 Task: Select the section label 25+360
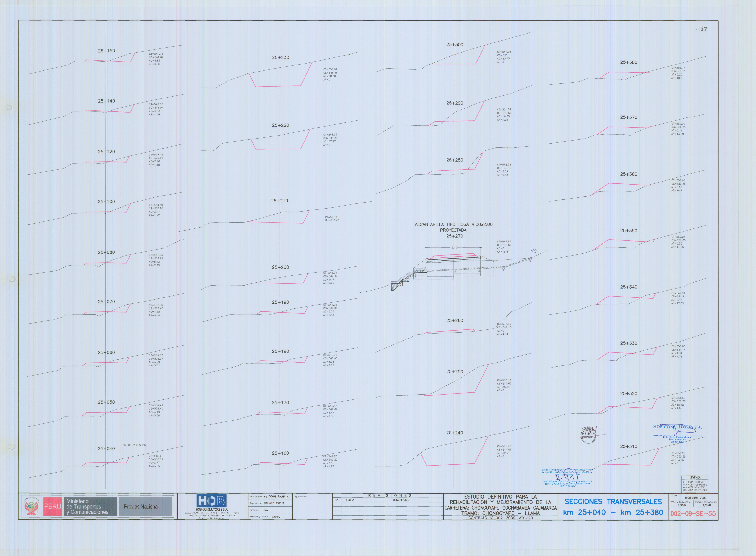[629, 174]
